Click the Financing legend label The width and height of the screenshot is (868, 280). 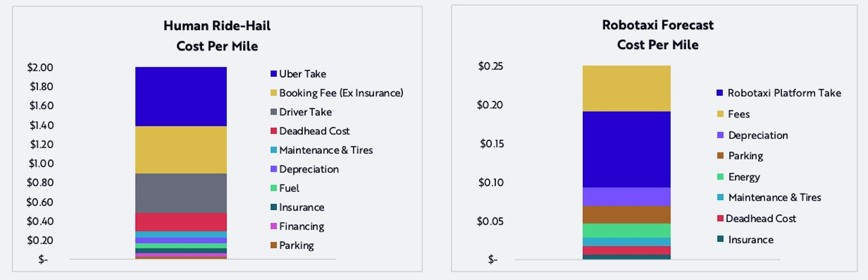click(302, 226)
